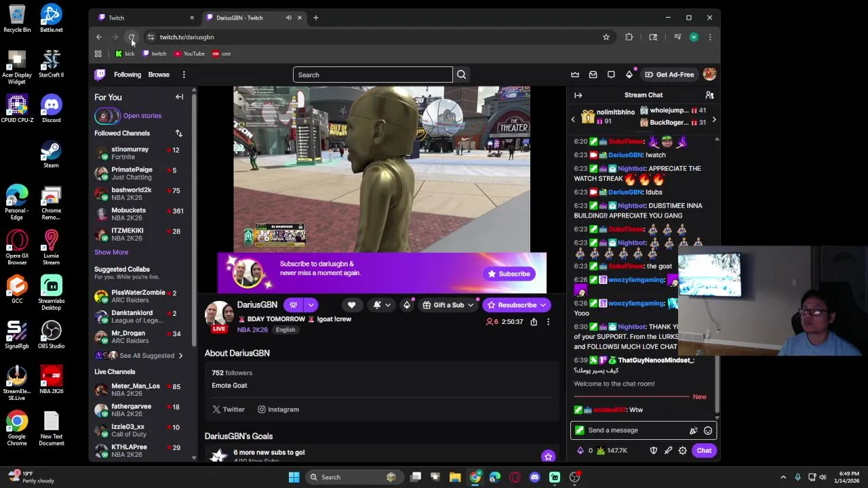This screenshot has height=488, width=868.
Task: Cheer with the Bits icon beside Gift a Sub
Action: coord(407,305)
